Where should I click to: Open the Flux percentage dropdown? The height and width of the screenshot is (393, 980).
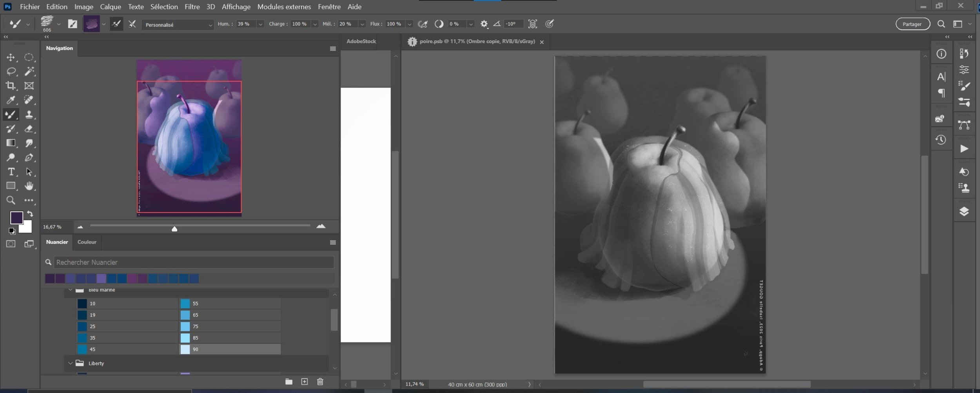coord(409,24)
